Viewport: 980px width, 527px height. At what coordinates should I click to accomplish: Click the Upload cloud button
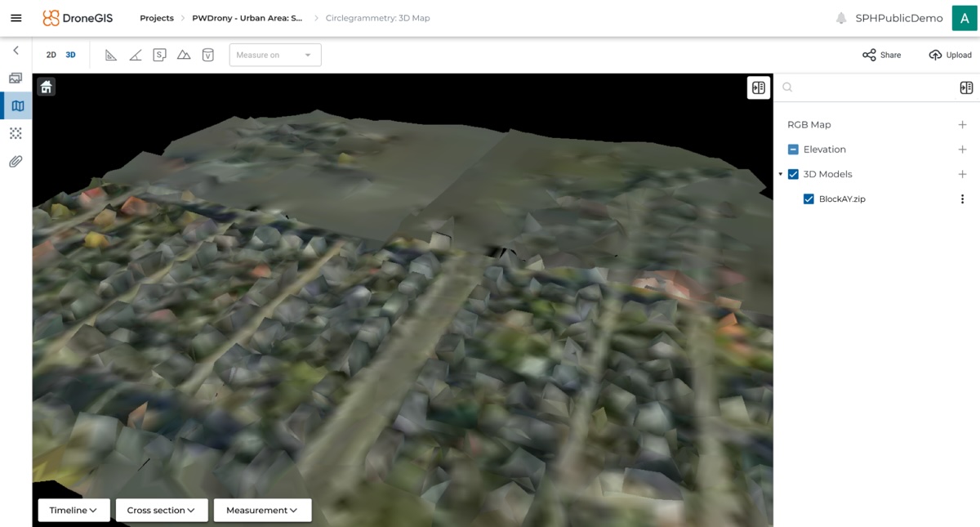tap(950, 55)
